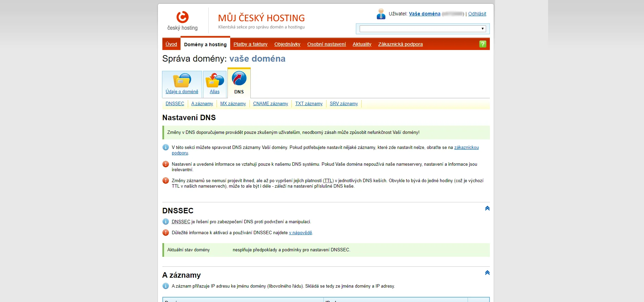Open Osobní nastavení page
Viewport: 644px width, 302px height.
(x=326, y=44)
